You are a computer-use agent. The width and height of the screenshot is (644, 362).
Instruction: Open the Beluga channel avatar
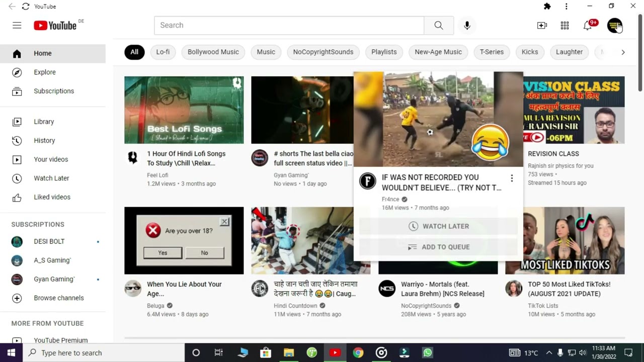click(x=133, y=289)
